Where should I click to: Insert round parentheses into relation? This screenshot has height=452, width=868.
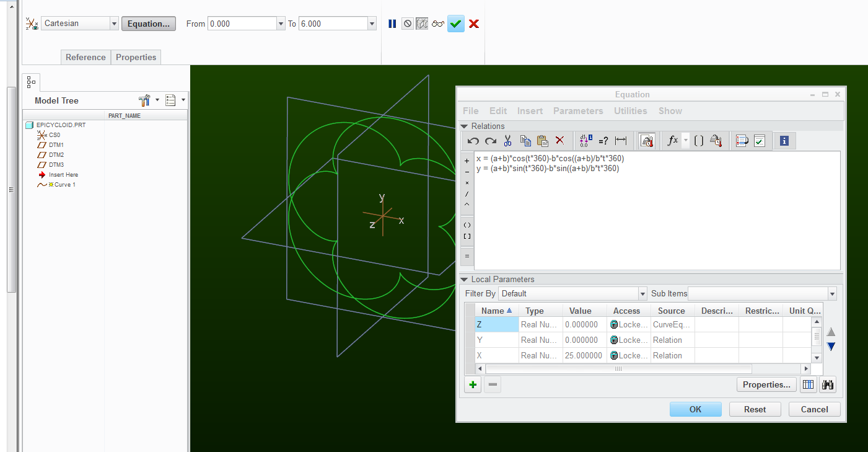(x=467, y=225)
